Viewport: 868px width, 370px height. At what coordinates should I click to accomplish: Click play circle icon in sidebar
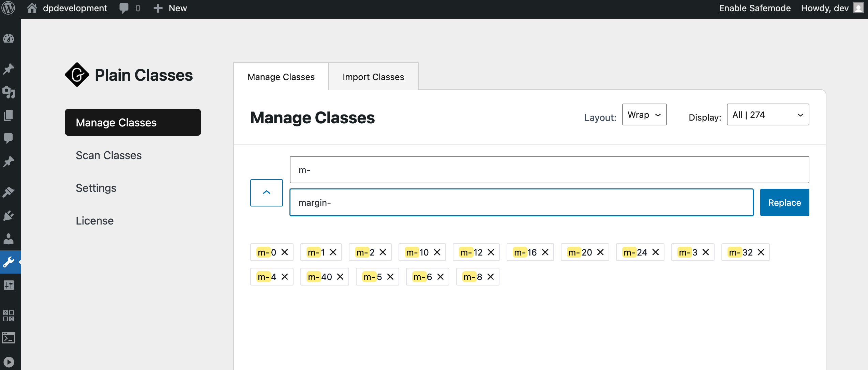pyautogui.click(x=9, y=362)
